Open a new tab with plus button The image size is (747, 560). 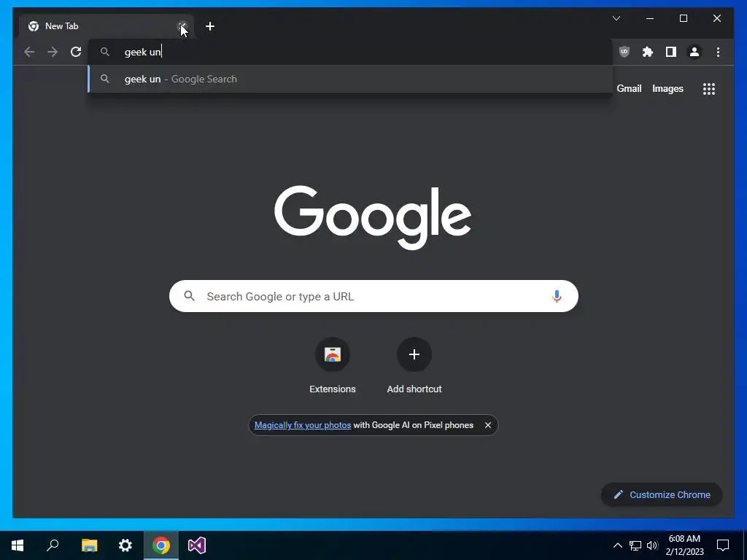click(210, 26)
